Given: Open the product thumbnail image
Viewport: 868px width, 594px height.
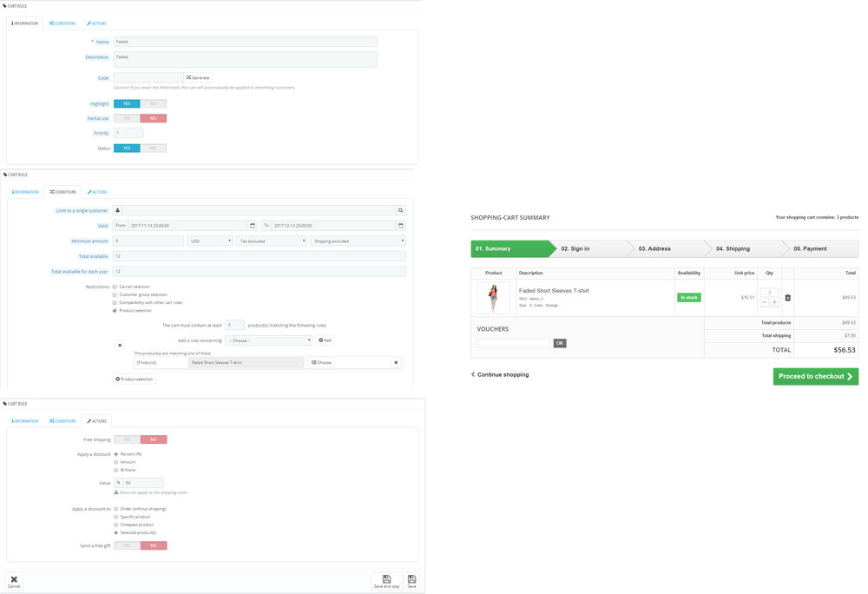Looking at the screenshot, I should (x=493, y=298).
